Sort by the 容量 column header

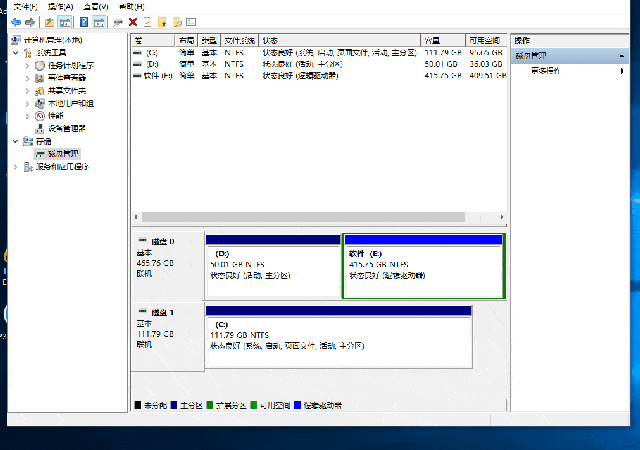[443, 40]
